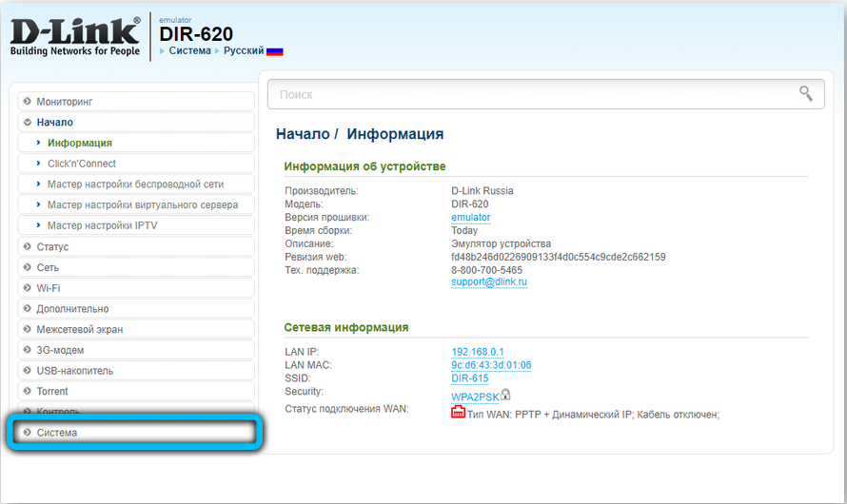Viewport: 847px width, 504px height.
Task: Expand the Мониторинг menu section
Action: [x=65, y=101]
